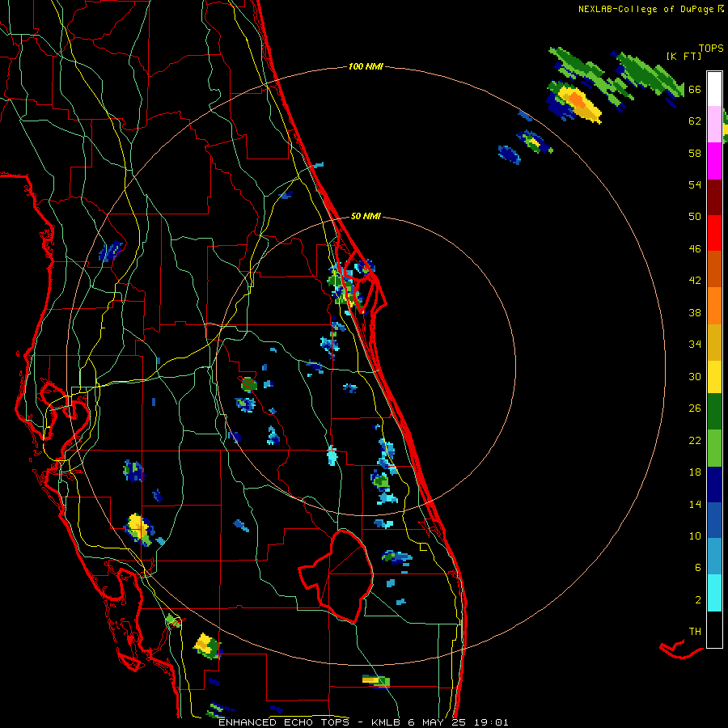
Task: Select the black TH swatch on the color bar
Action: coord(714,629)
